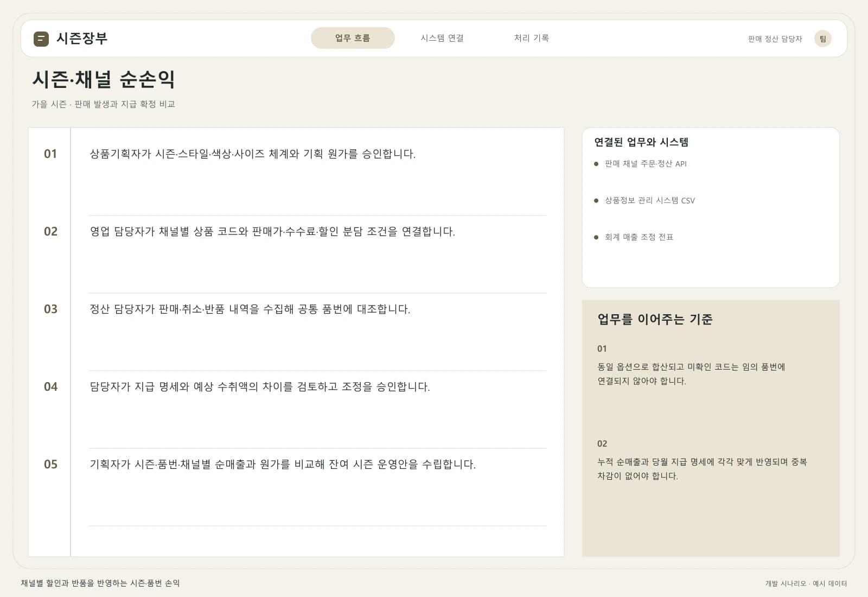Click footer note 개발 시나리오 · 예시 데이터
Viewport: 868px width, 597px height.
806,584
